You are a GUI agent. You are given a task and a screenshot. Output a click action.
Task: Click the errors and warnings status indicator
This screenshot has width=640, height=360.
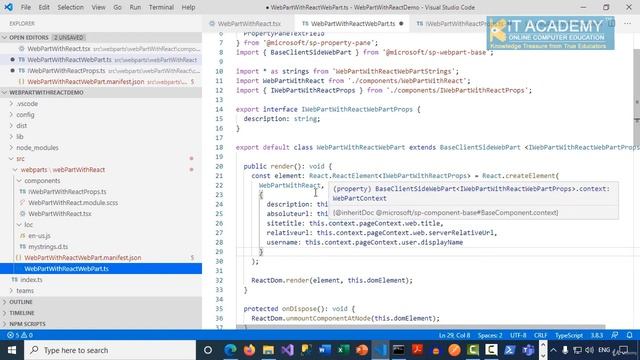(x=20, y=335)
